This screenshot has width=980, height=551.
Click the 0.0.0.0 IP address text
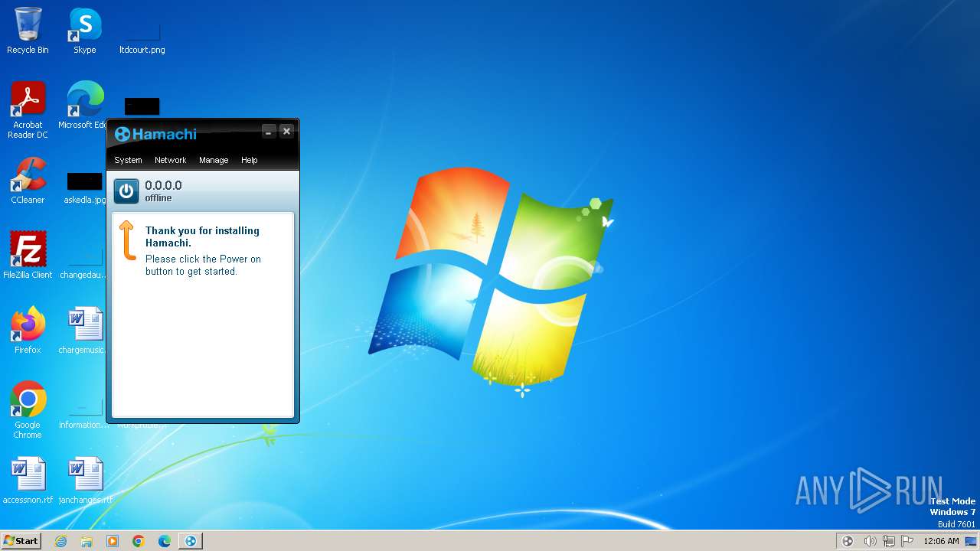pyautogui.click(x=163, y=185)
